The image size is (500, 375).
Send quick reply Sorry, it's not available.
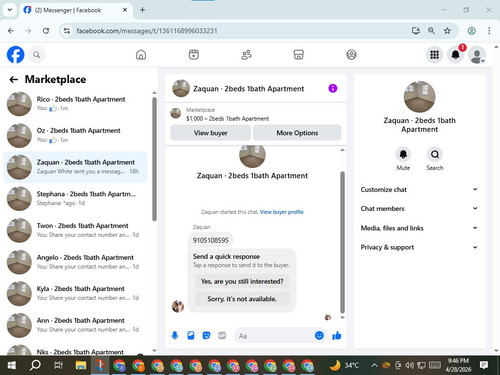pos(242,299)
